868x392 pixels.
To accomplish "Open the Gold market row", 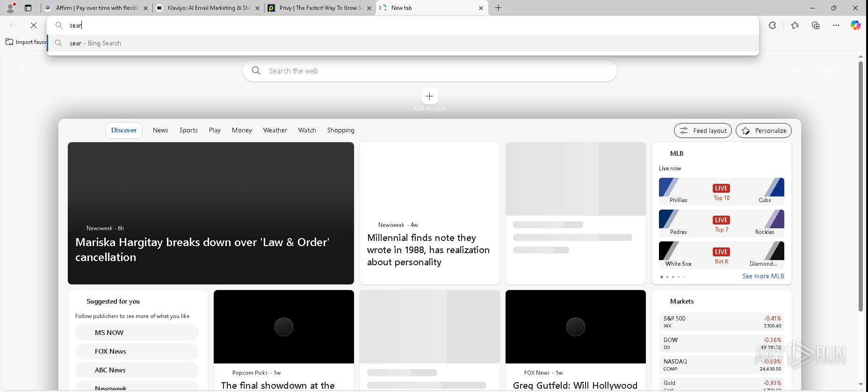I will click(722, 384).
